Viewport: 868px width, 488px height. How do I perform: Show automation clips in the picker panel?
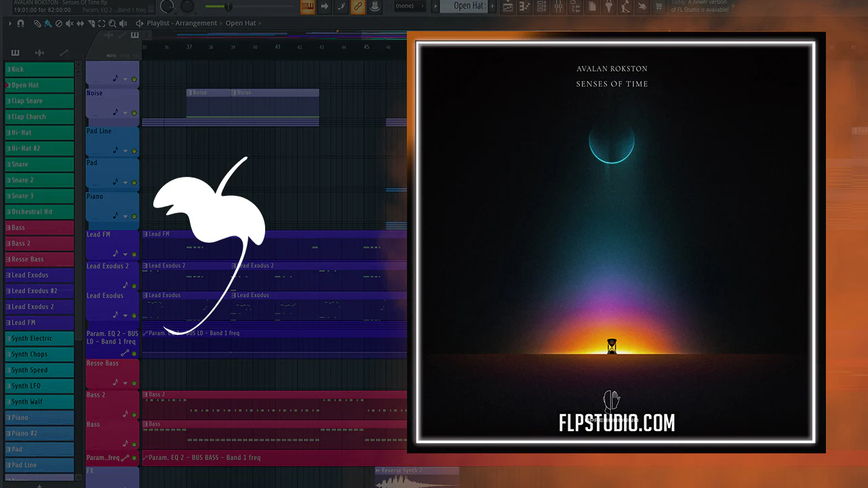(x=64, y=53)
